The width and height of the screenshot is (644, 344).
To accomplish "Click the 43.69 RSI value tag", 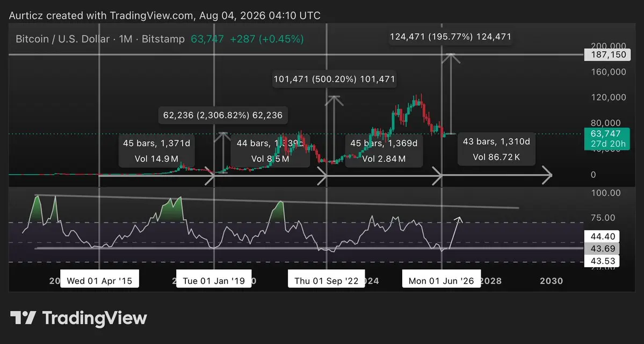I will (602, 249).
